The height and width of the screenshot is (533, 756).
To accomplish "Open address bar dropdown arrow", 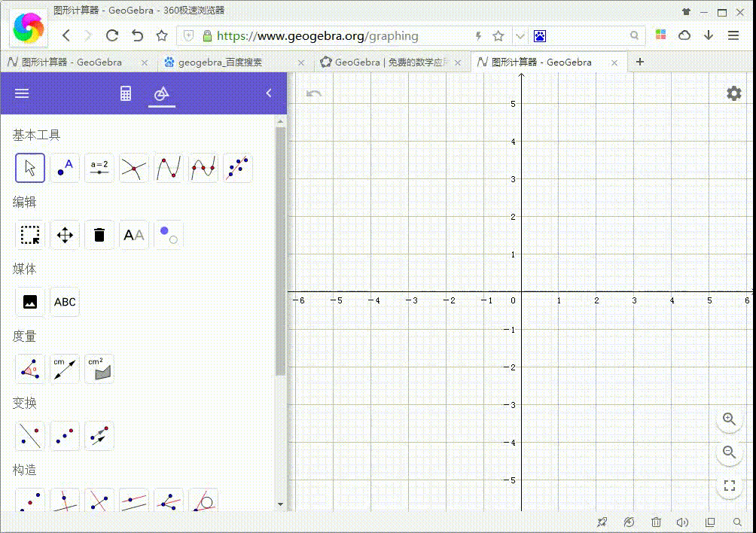I will pyautogui.click(x=520, y=36).
